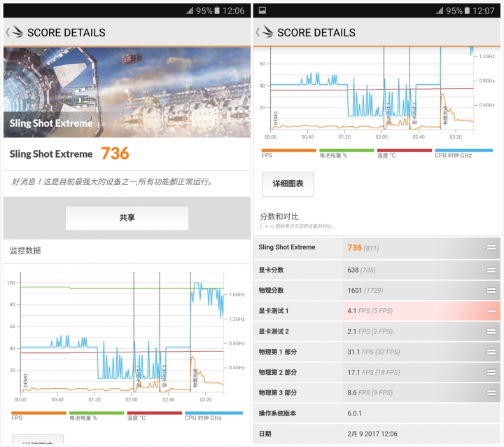
Task: Tap the 17.1 FPS (18 FPS) value
Action: [374, 372]
